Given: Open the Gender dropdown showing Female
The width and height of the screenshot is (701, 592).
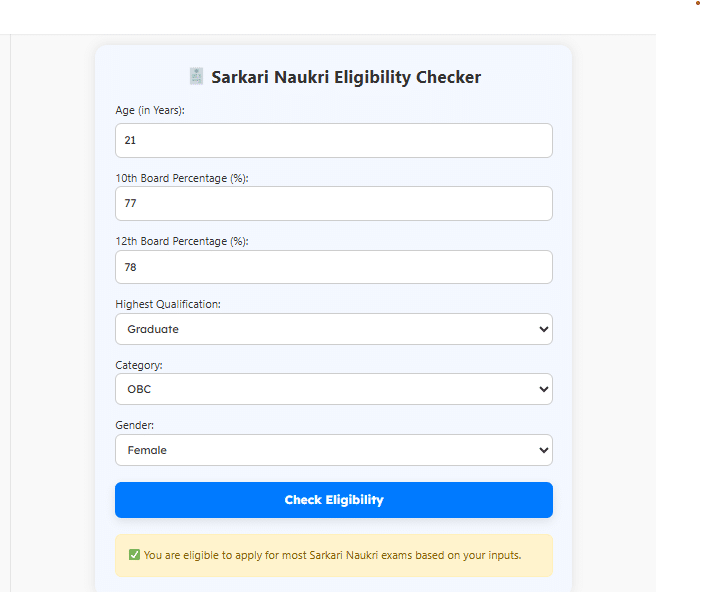Looking at the screenshot, I should pyautogui.click(x=334, y=450).
